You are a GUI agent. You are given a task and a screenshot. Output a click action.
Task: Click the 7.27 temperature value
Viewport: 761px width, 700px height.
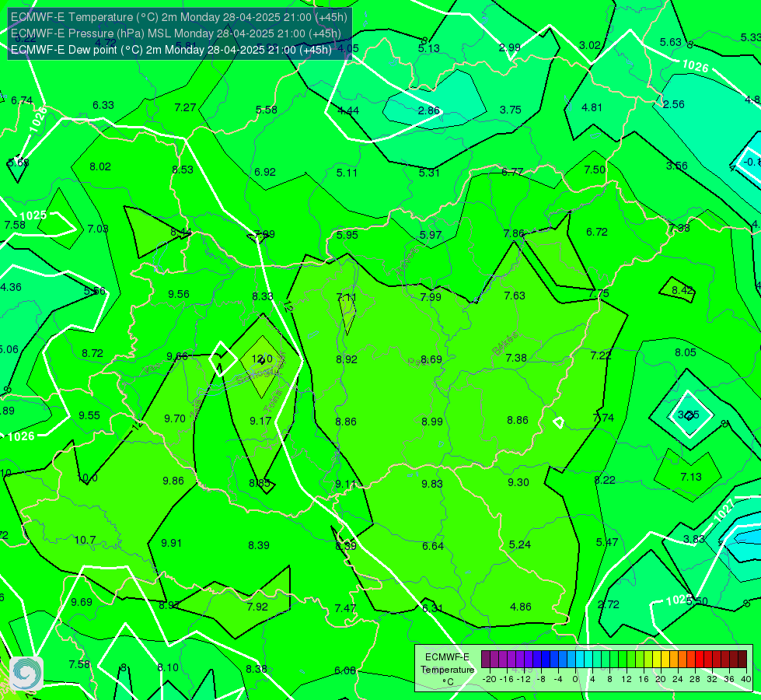(185, 107)
